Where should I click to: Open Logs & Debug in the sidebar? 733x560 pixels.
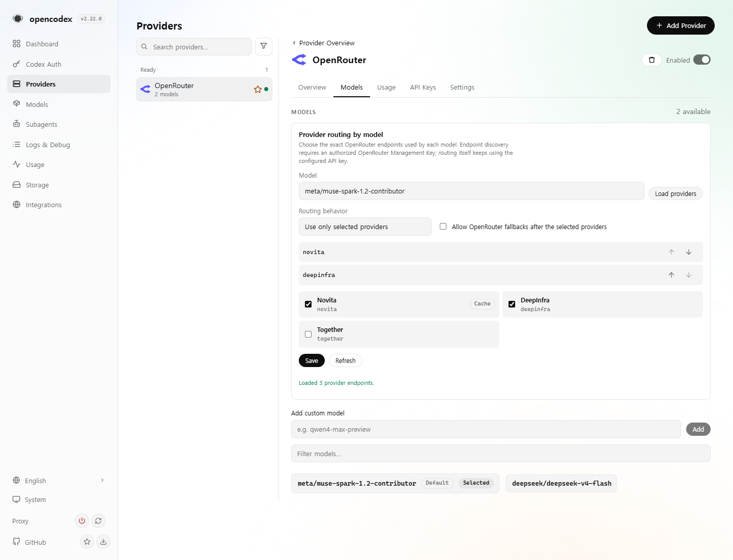(59, 145)
